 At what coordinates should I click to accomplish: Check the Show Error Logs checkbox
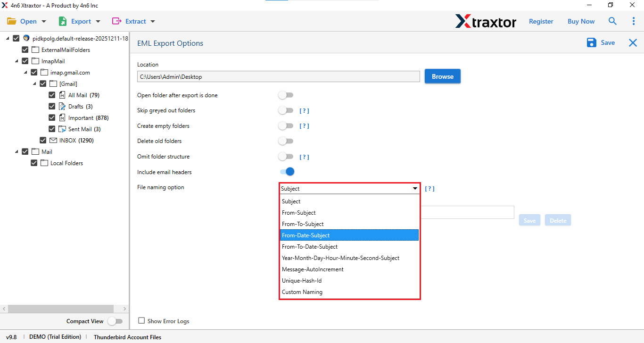pos(141,320)
